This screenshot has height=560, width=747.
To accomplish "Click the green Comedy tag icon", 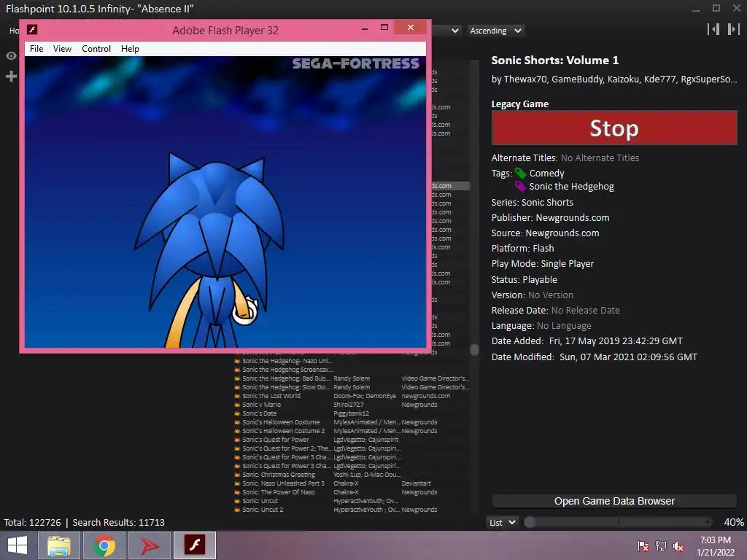I will (520, 174).
